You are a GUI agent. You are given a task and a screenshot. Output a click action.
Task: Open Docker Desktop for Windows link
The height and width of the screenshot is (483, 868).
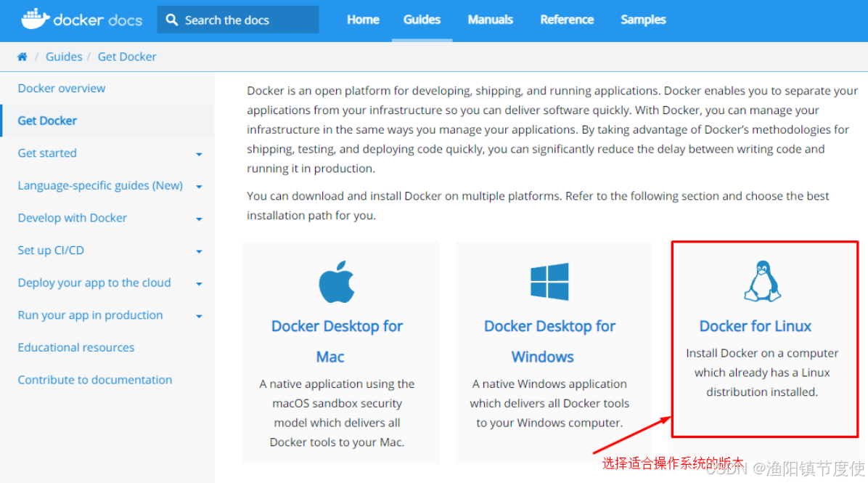(549, 341)
